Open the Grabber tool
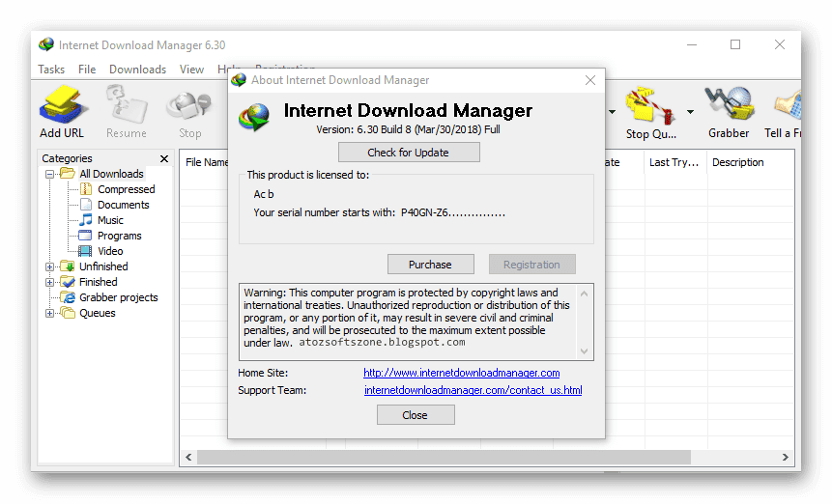The image size is (832, 504). pos(729,104)
